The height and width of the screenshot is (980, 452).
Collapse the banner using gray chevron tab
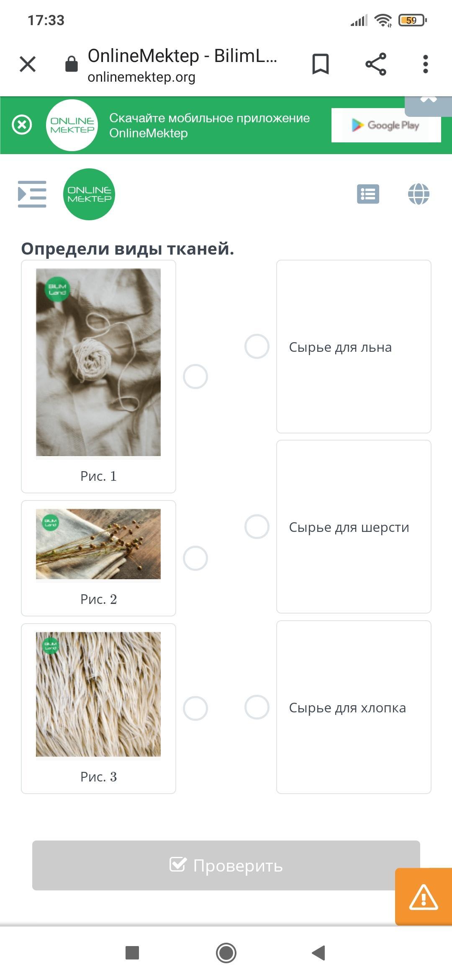click(x=429, y=106)
